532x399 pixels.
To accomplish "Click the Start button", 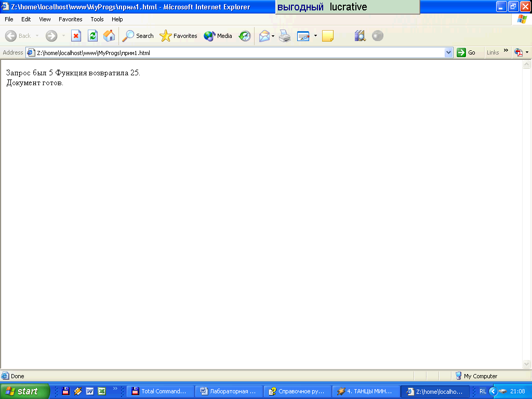I will [25, 391].
